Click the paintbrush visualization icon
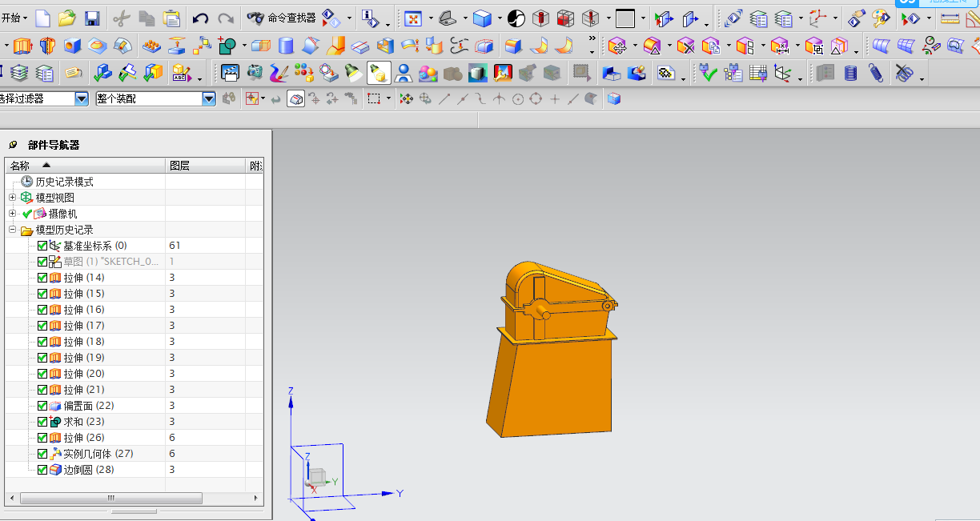 point(279,74)
